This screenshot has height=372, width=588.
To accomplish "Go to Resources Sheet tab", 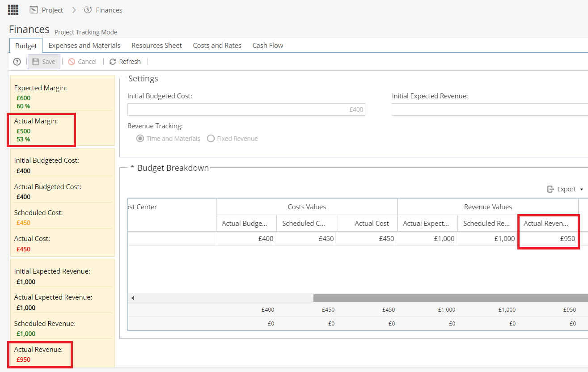I will pyautogui.click(x=157, y=45).
